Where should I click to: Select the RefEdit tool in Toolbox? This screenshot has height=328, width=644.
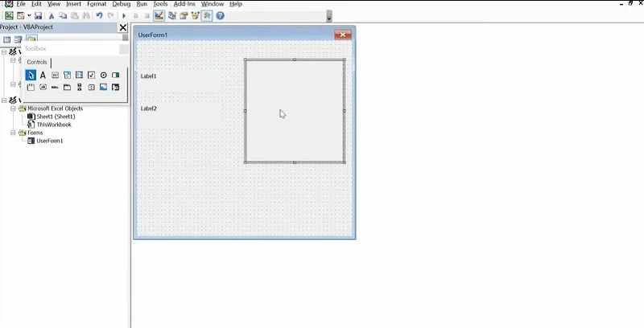click(x=115, y=87)
